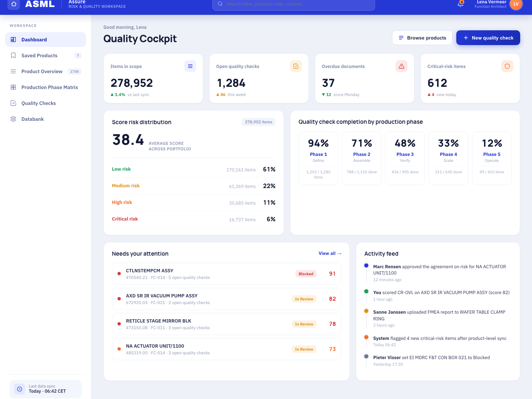Click the Browse products button
532x399 pixels.
tap(422, 38)
